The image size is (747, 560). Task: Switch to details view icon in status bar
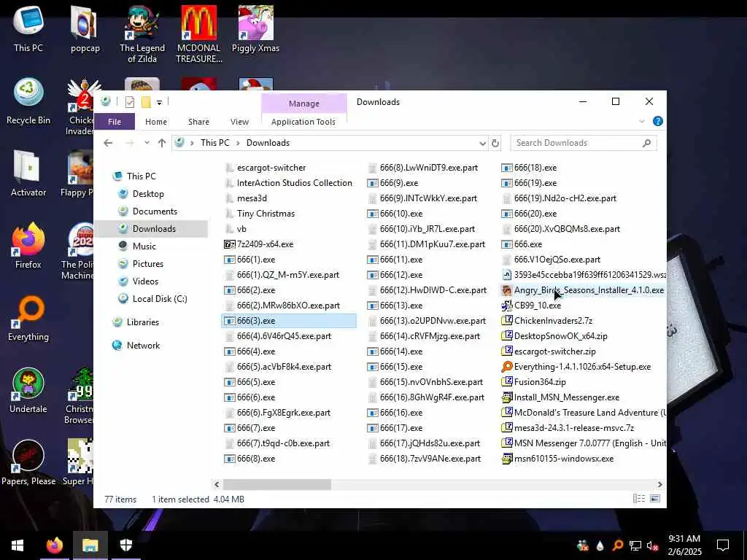(x=639, y=499)
